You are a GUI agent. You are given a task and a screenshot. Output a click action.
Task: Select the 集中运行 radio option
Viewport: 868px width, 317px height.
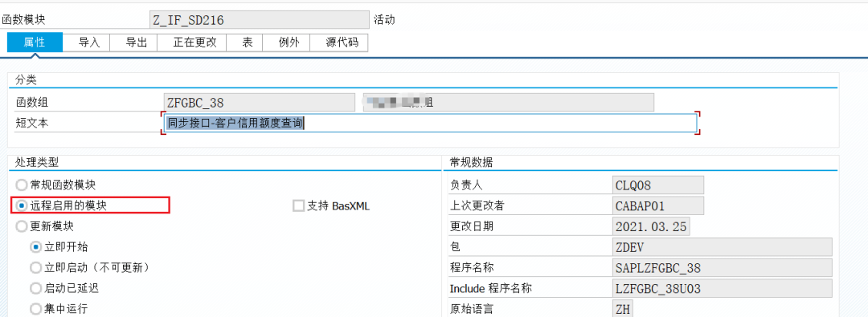point(36,308)
